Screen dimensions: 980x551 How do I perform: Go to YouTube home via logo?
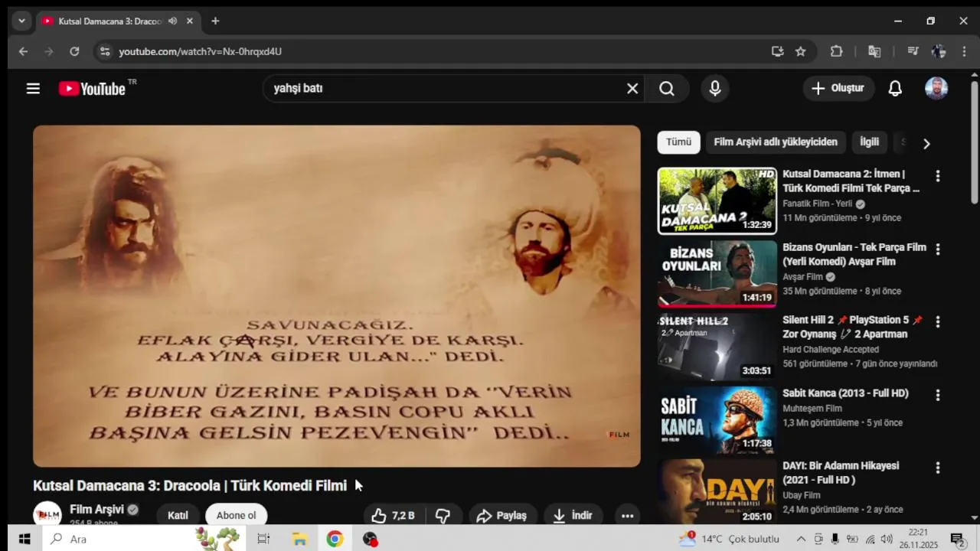coord(92,89)
